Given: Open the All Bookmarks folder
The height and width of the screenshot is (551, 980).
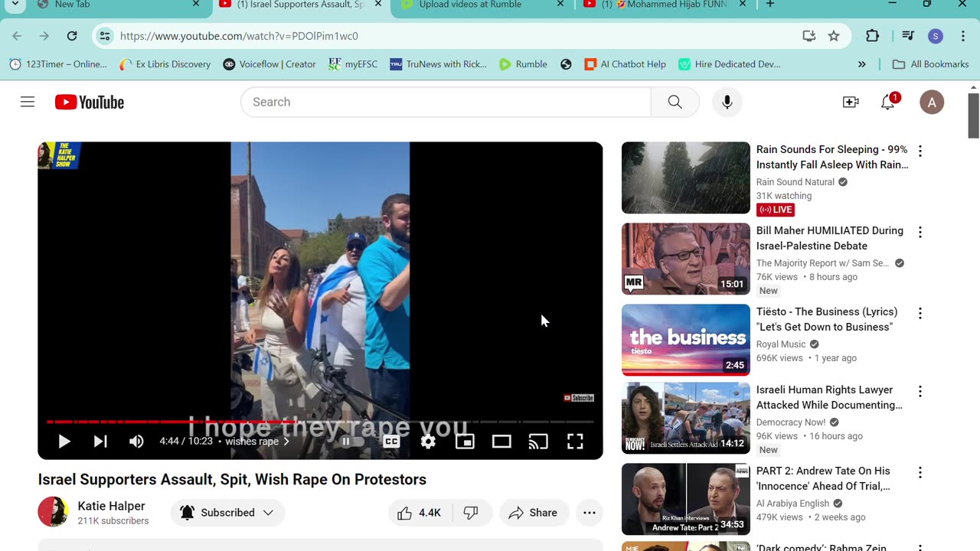Looking at the screenshot, I should (x=932, y=64).
